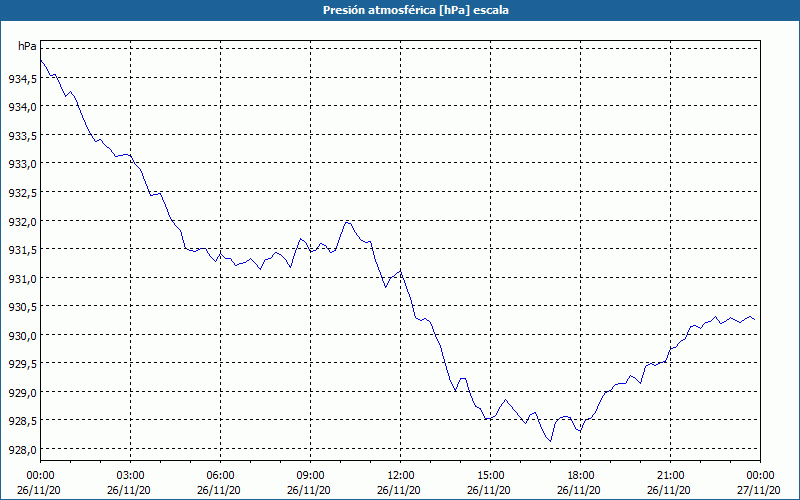Image resolution: width=800 pixels, height=500 pixels.
Task: Select the 932,5 y-axis label
Action: (x=23, y=192)
